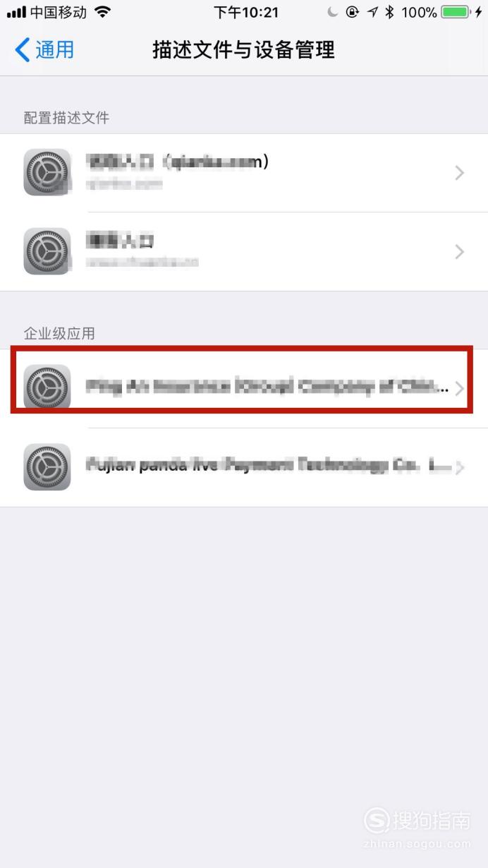
Task: Tap the Bluetooth status icon
Action: tap(389, 12)
